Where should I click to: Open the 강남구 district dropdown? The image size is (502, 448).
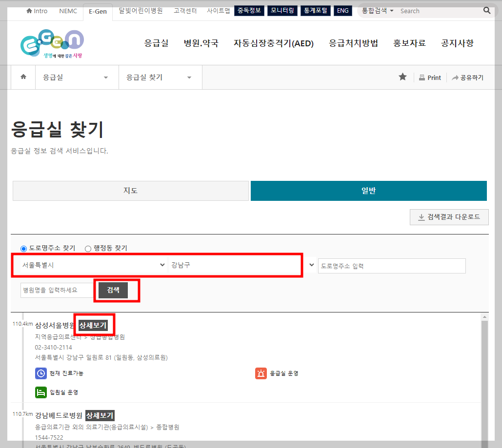pyautogui.click(x=242, y=265)
